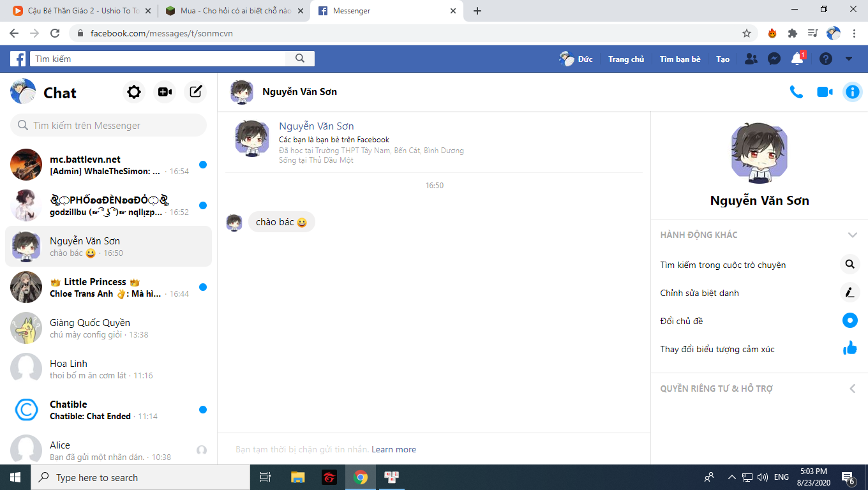This screenshot has width=868, height=490.
Task: Compose a new message
Action: pyautogui.click(x=195, y=93)
